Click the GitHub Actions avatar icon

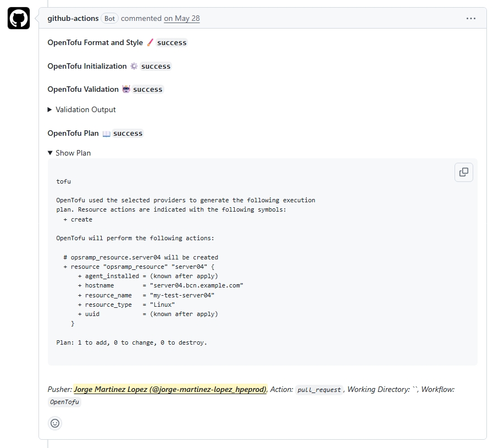point(19,18)
